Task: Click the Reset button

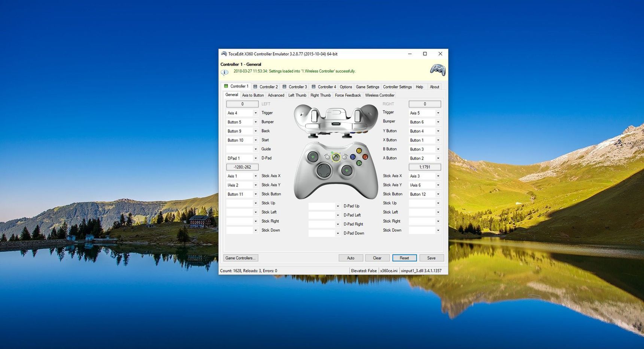Action: pos(404,258)
